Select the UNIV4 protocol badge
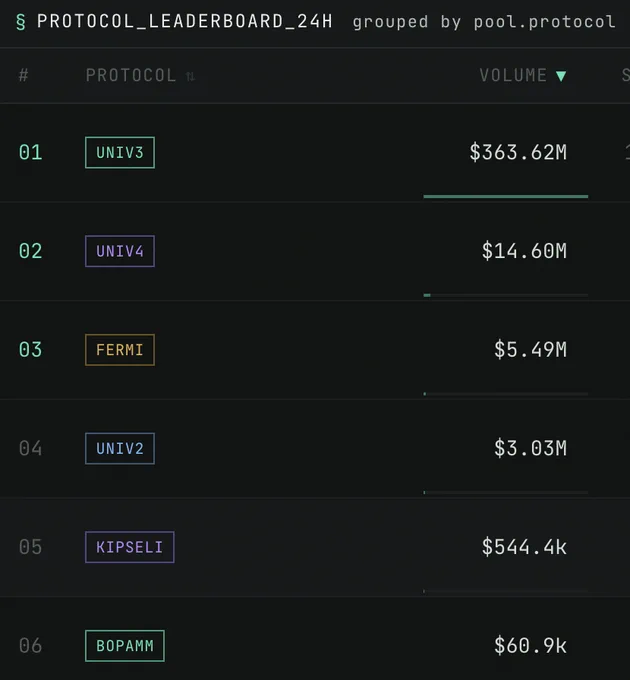The width and height of the screenshot is (630, 680). coord(120,251)
